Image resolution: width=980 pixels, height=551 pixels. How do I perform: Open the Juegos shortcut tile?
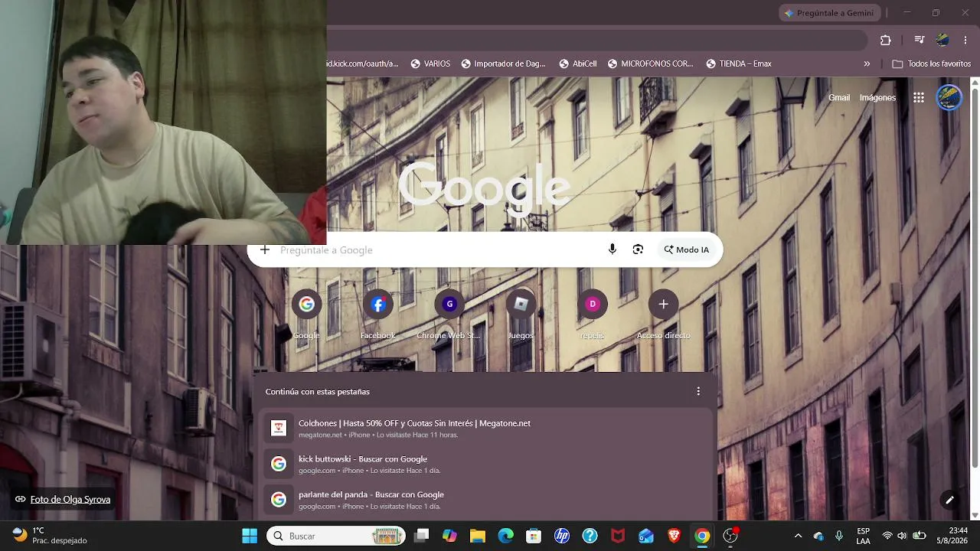[x=521, y=314]
